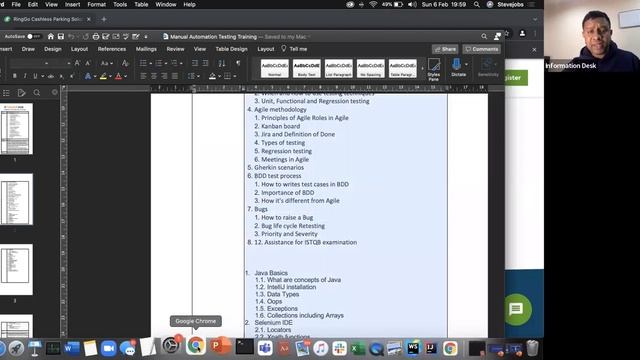Justify text alignment
The width and height of the screenshot is (640, 360).
(175, 76)
